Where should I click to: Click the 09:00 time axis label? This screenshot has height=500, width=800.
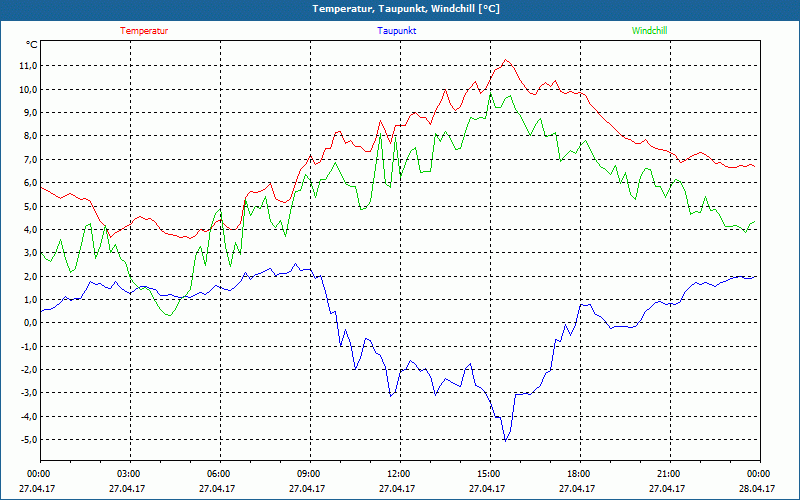(310, 474)
